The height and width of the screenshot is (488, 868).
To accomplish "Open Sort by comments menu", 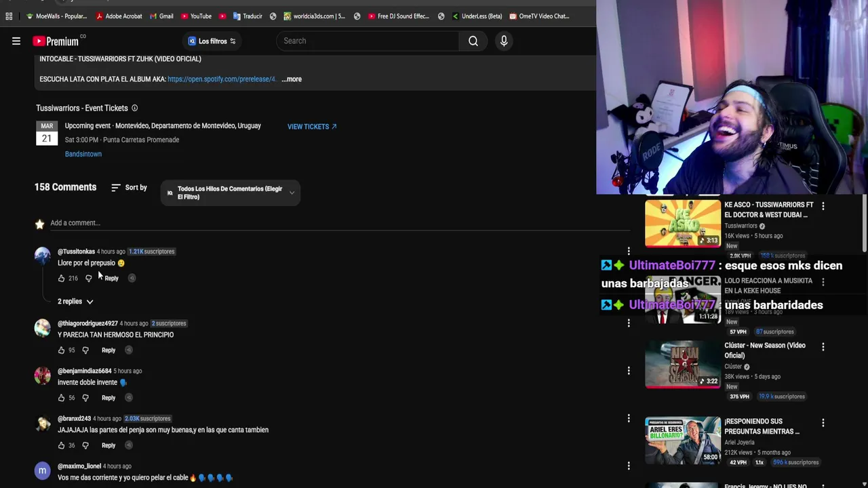I will point(129,188).
